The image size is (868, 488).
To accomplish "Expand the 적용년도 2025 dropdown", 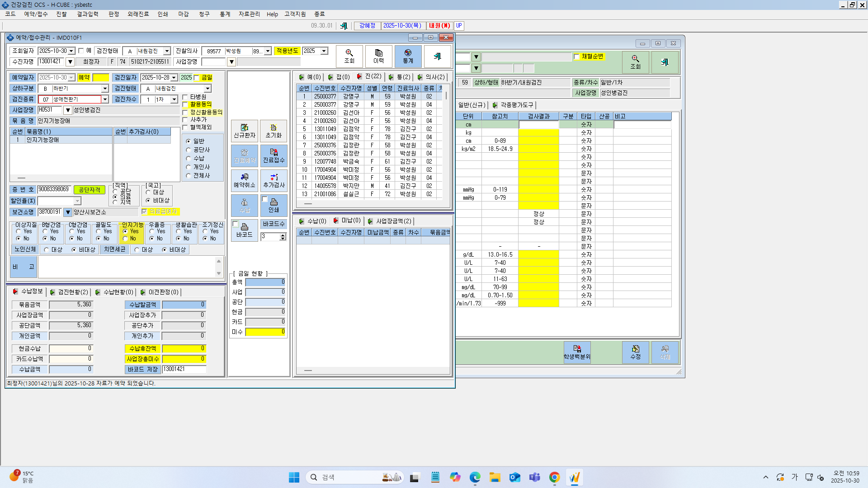I will coord(324,51).
